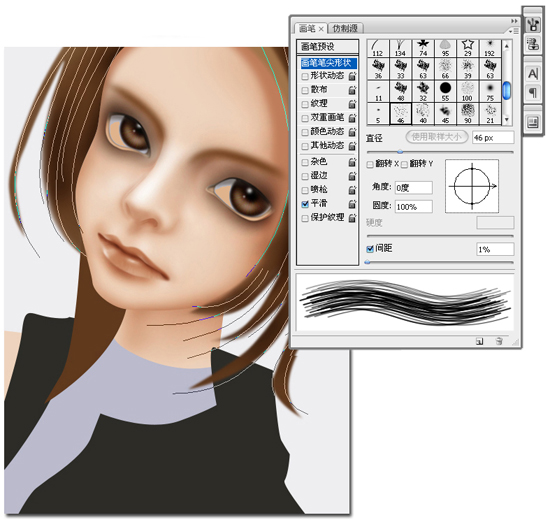
Task: Open the brush panel flyout menu
Action: click(x=514, y=31)
